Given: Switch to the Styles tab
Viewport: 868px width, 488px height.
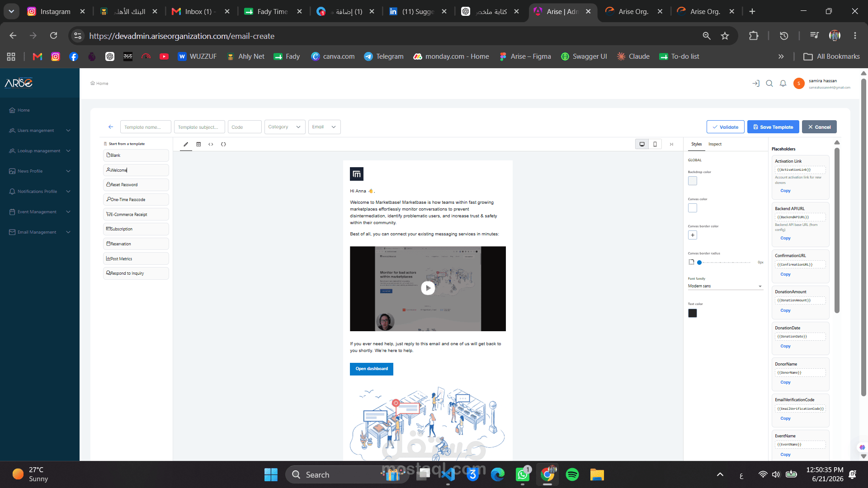Looking at the screenshot, I should pos(696,144).
